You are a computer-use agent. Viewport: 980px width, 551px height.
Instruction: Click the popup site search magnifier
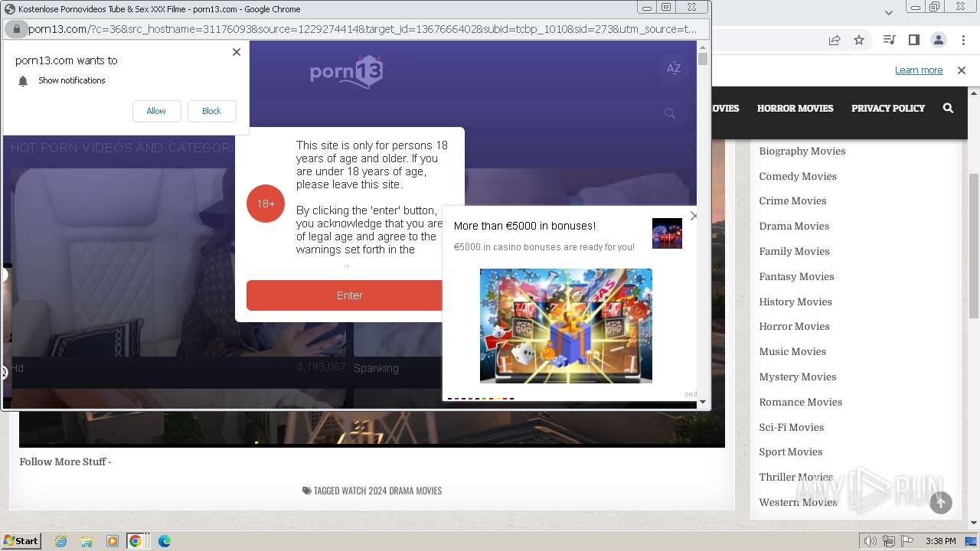pyautogui.click(x=670, y=113)
